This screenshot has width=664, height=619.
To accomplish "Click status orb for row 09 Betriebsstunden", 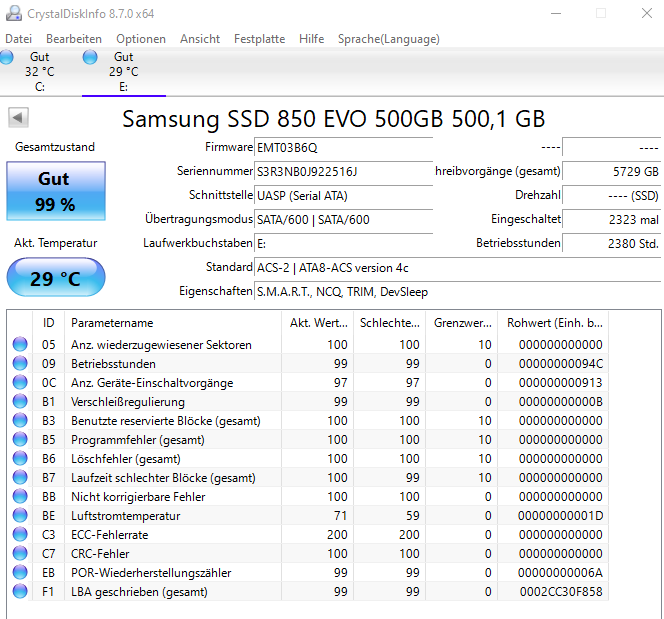I will coord(20,363).
